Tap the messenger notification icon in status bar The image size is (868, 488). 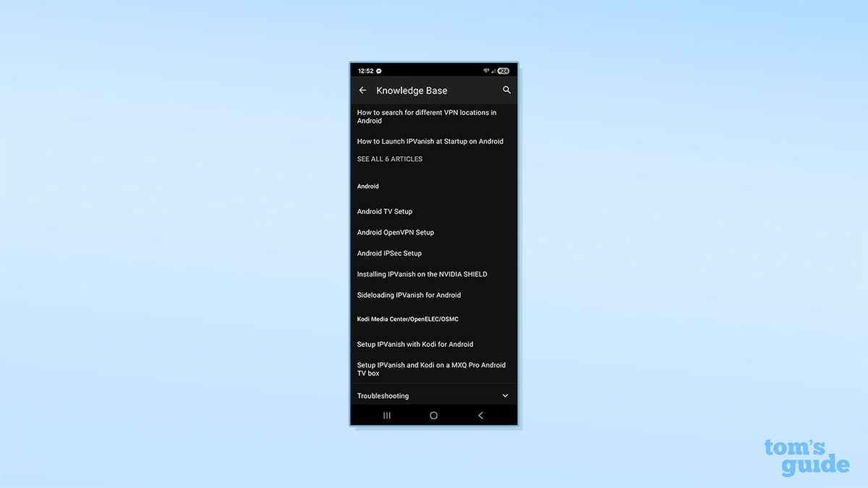(x=379, y=71)
